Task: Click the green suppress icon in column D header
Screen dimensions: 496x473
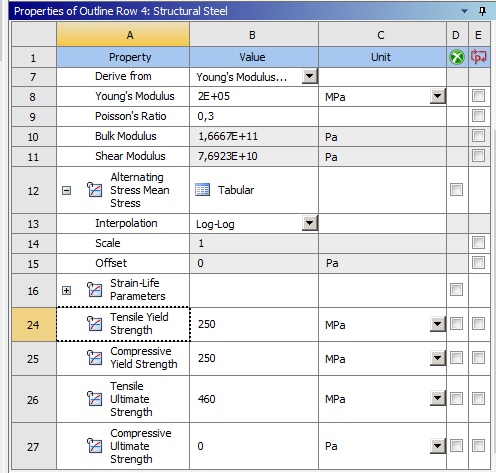Action: pos(457,57)
